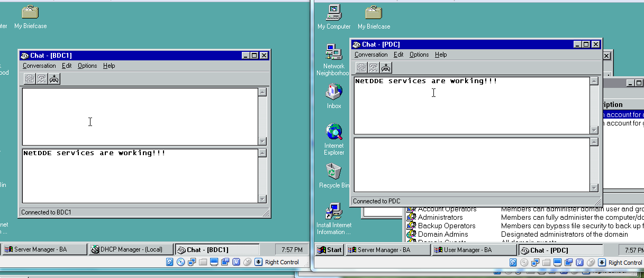This screenshot has height=278, width=644.
Task: Click display indicator in right VM status bar
Action: 558,263
